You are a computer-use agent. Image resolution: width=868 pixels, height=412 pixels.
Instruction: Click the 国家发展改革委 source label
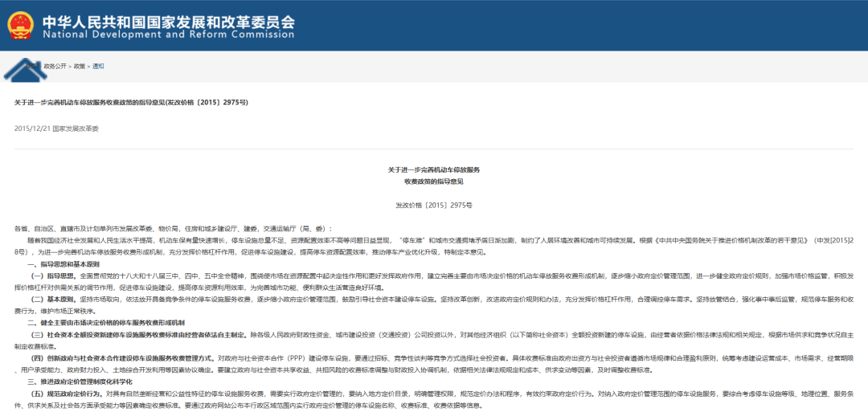pyautogui.click(x=76, y=128)
